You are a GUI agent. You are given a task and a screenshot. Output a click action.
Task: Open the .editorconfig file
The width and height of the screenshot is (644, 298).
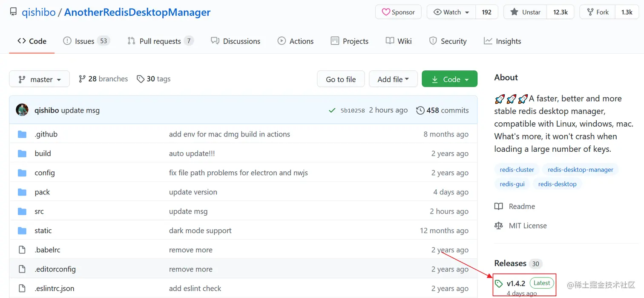coord(55,269)
